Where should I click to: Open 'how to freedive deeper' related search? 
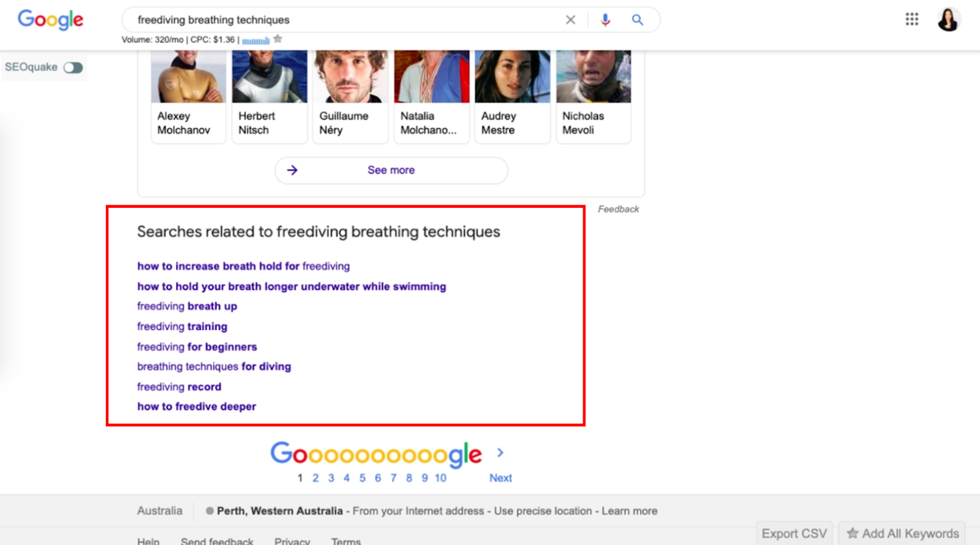pyautogui.click(x=197, y=406)
